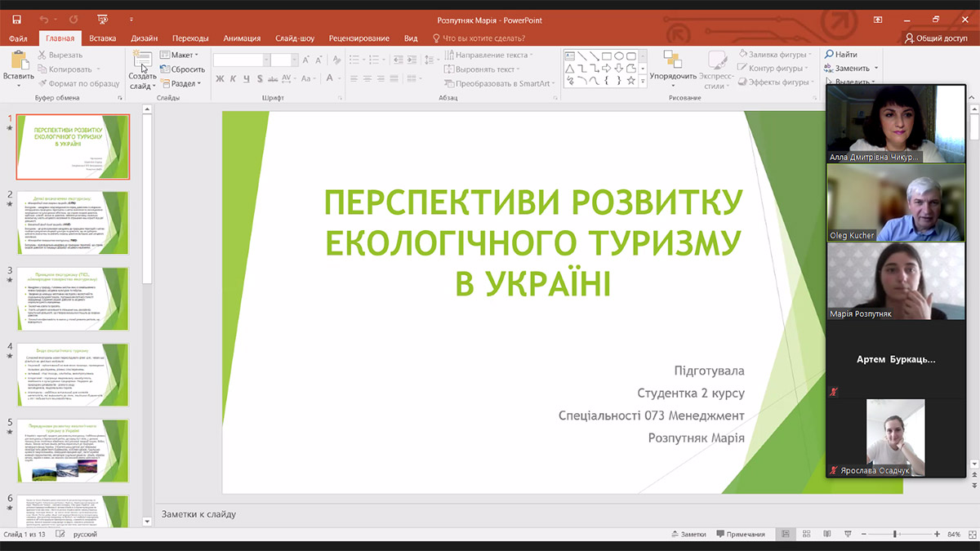Open the Дизайн ribbon tab
The width and height of the screenshot is (980, 551).
pos(144,38)
